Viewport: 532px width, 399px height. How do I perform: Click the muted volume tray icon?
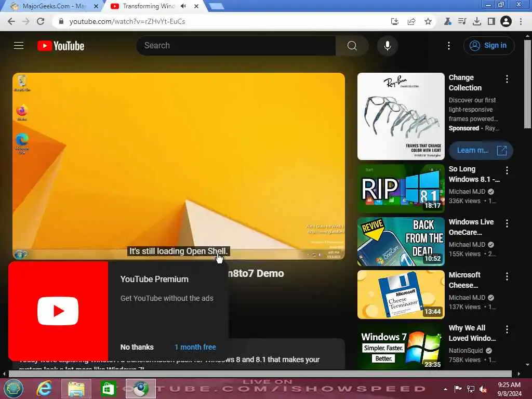[x=483, y=390]
